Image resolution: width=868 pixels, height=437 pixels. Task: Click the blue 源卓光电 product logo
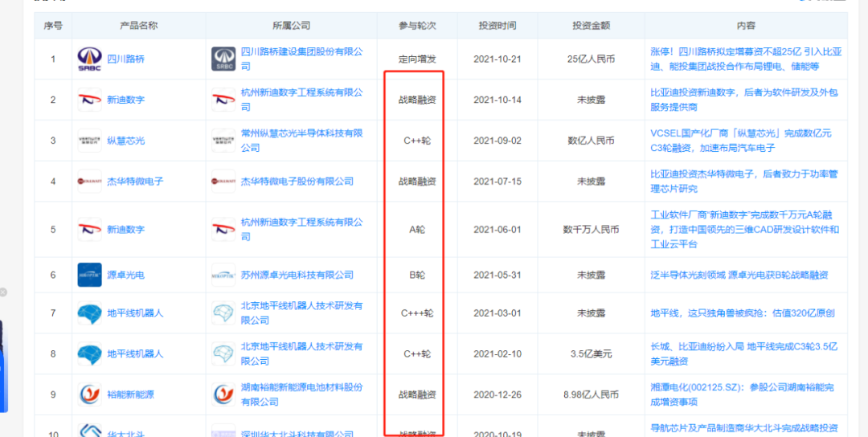(90, 275)
